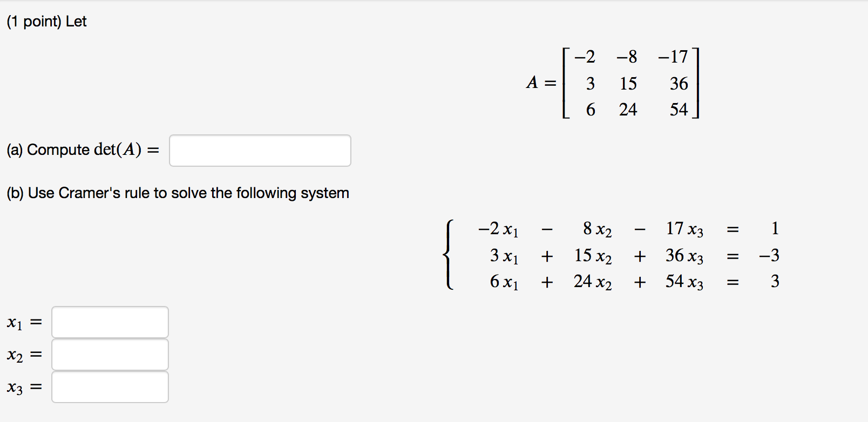Click the det(A) answer input field
868x422 pixels.
tap(259, 151)
